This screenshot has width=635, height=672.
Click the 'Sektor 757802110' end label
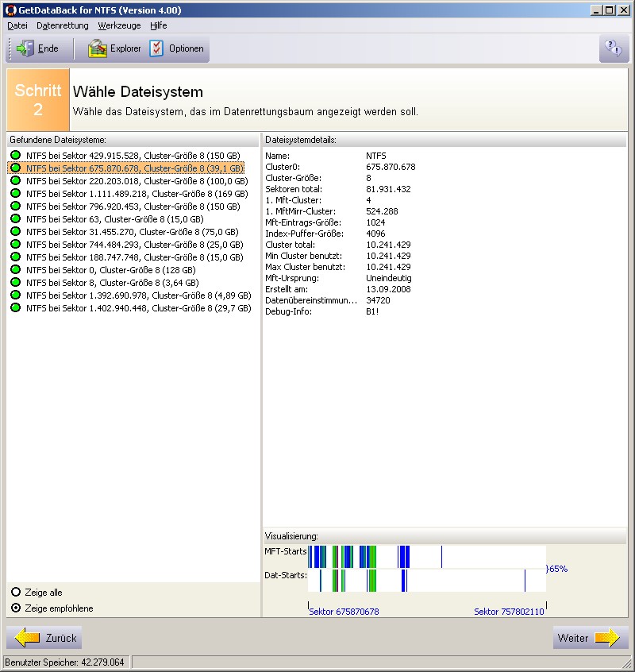click(x=509, y=612)
